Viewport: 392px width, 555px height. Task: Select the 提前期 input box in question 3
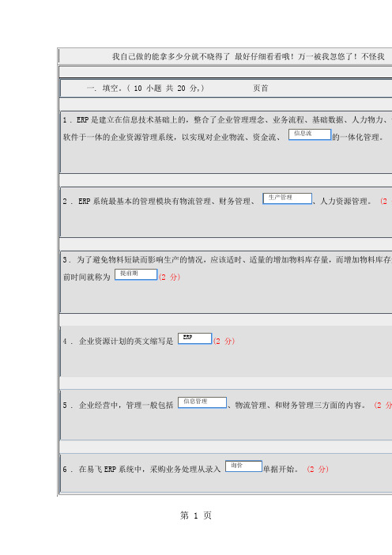tap(136, 274)
